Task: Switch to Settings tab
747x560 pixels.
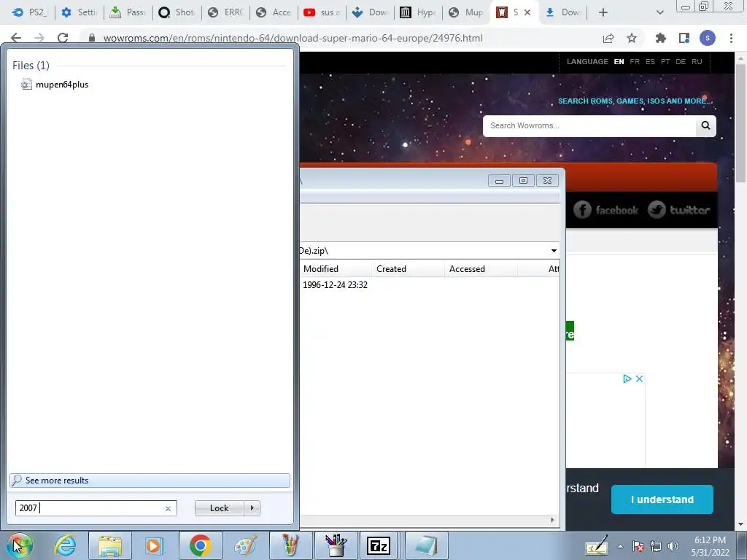Action: click(79, 12)
